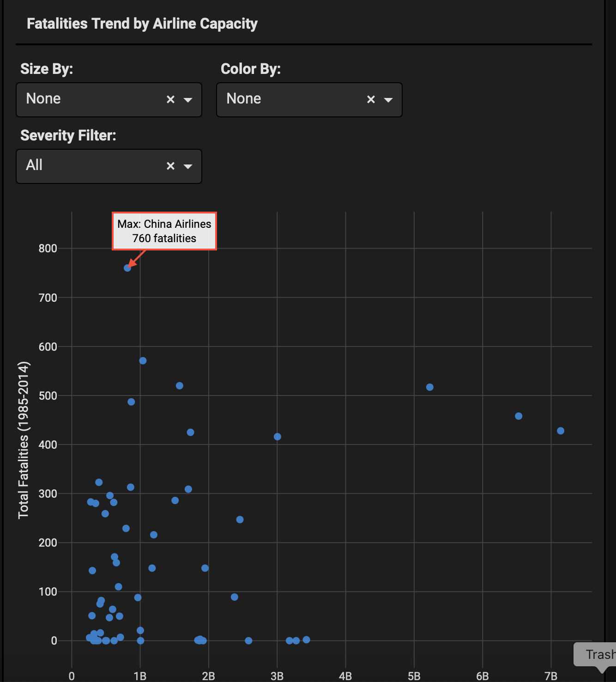The height and width of the screenshot is (682, 616).
Task: Click the 'All' value in Severity Filter box
Action: pos(34,165)
